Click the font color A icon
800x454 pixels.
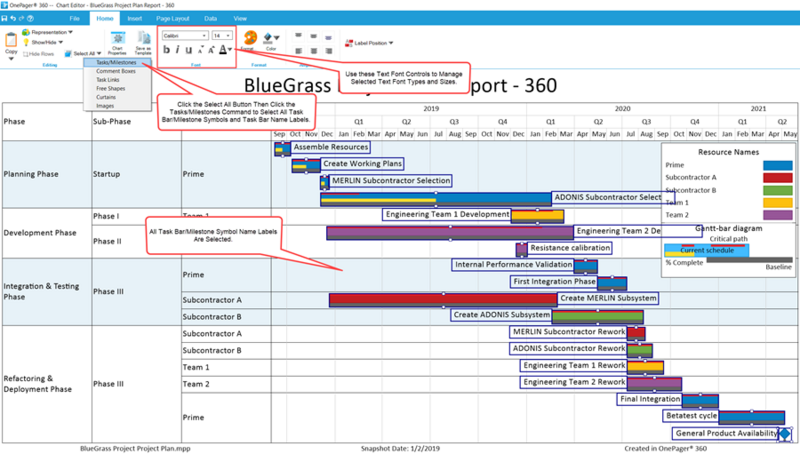(x=223, y=49)
